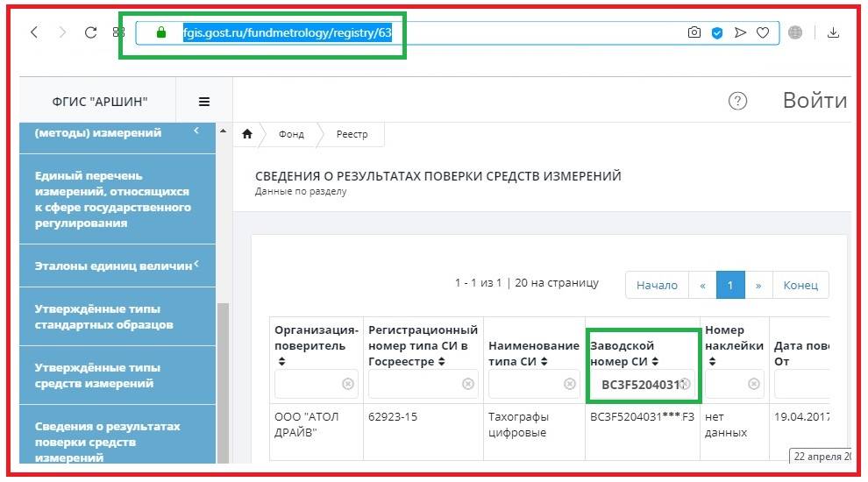Click the browser reload page icon
Viewport: 868px width, 482px height.
pos(90,32)
